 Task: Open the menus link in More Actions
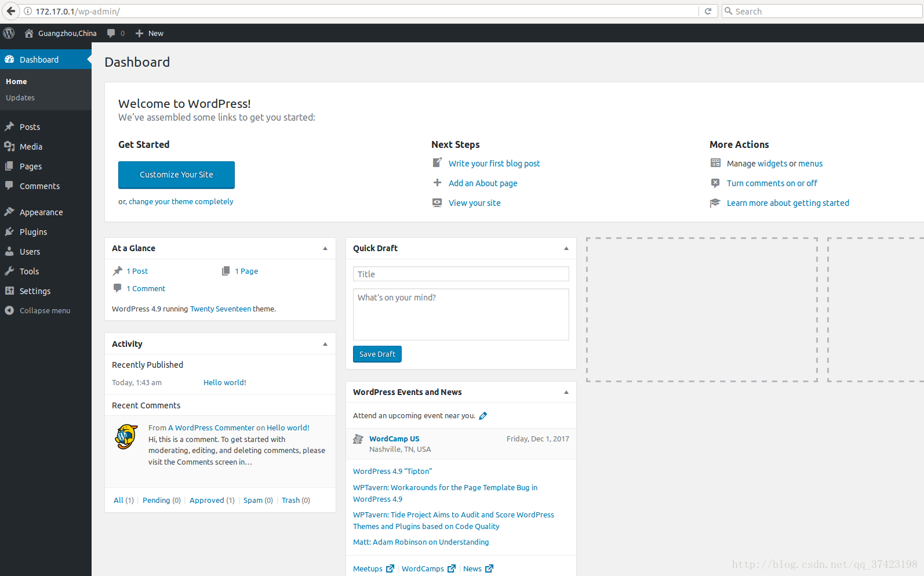(810, 164)
